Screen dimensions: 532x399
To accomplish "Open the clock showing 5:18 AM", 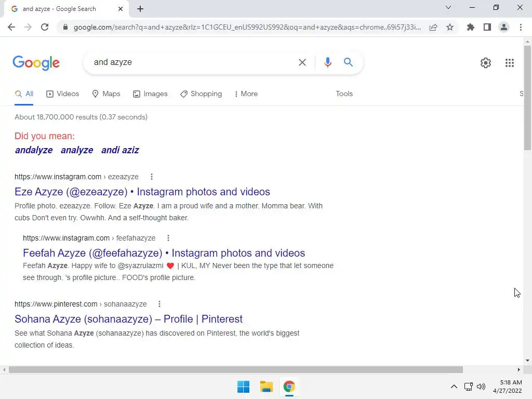I will pyautogui.click(x=507, y=387).
